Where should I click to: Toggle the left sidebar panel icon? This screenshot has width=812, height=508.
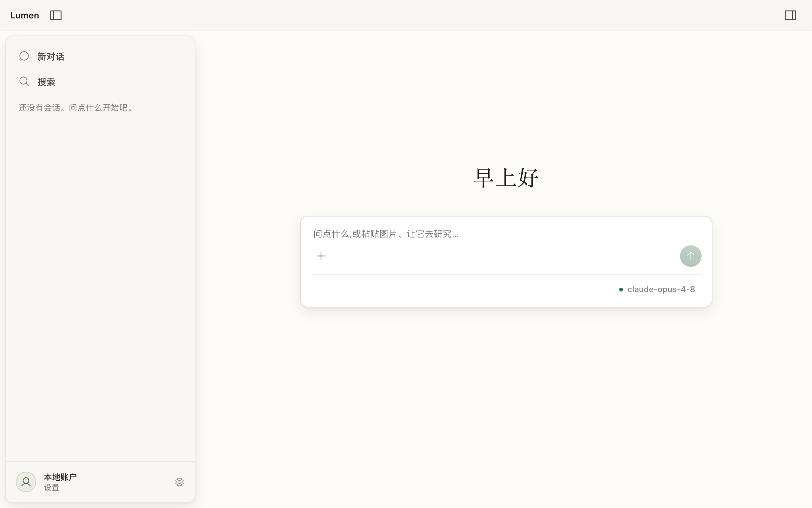coord(56,15)
